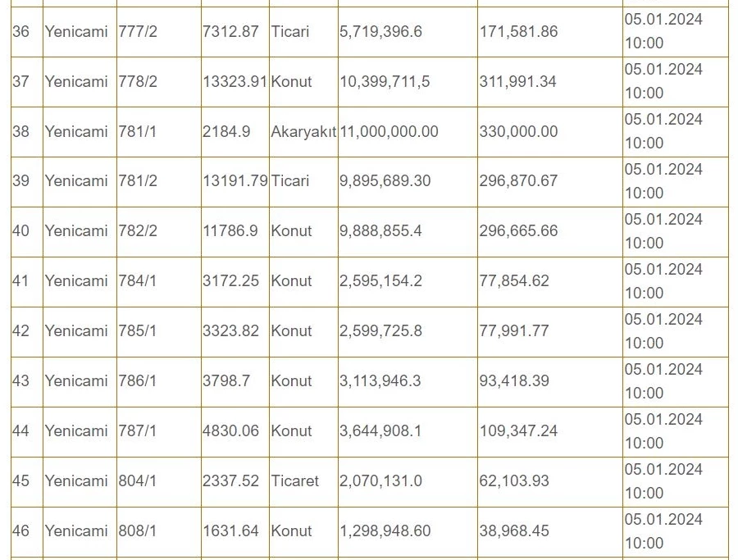Click date cell in row 38
Viewport: 738px width, 560px height.
point(676,132)
